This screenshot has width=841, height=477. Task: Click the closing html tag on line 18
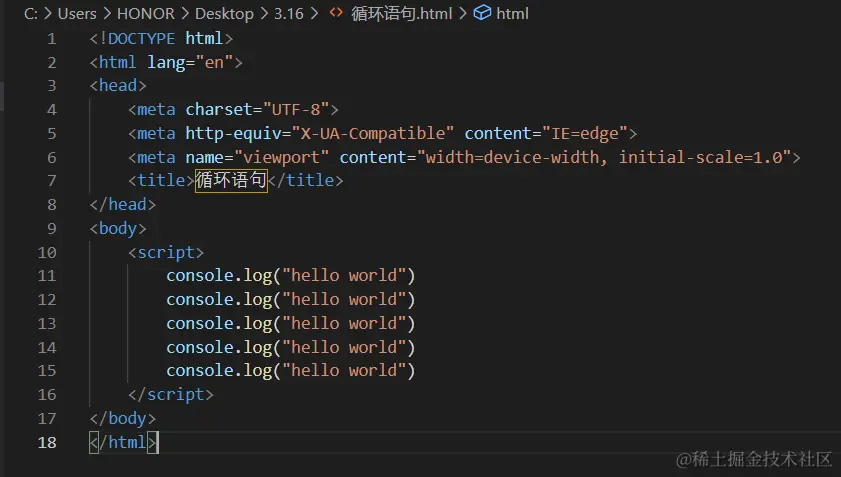123,442
